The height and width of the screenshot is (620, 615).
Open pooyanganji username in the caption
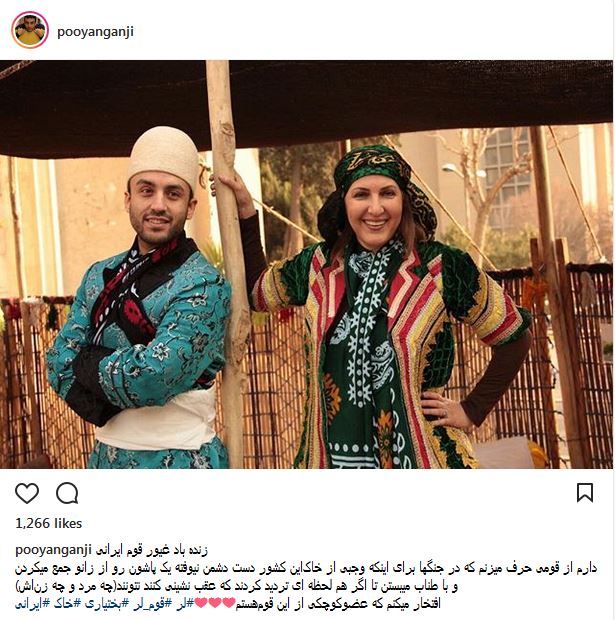coord(53,550)
